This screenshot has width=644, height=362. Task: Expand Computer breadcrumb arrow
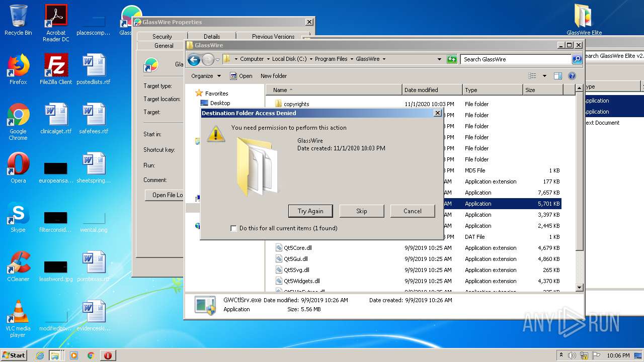[x=268, y=59]
